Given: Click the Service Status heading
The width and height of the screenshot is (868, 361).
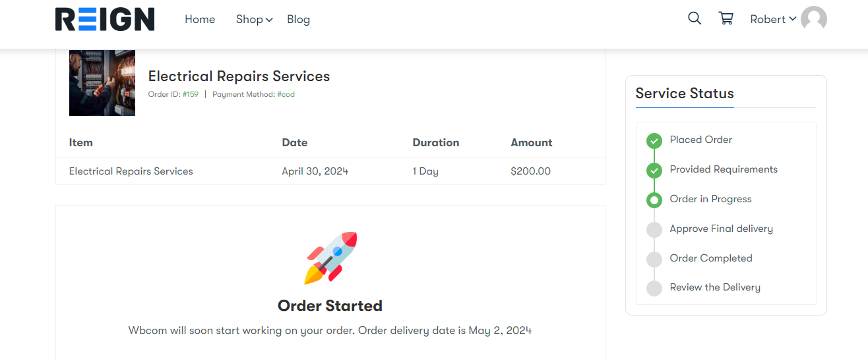Looking at the screenshot, I should point(685,94).
